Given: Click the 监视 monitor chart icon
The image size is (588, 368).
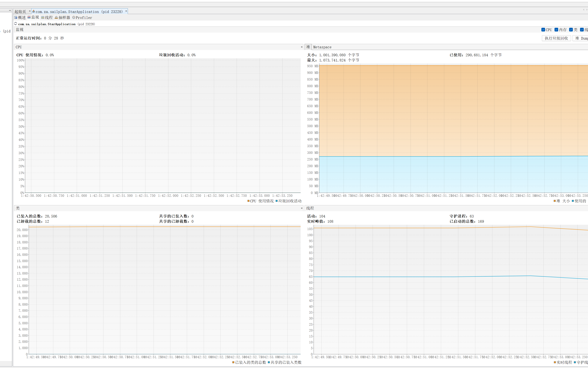Looking at the screenshot, I should 29,17.
